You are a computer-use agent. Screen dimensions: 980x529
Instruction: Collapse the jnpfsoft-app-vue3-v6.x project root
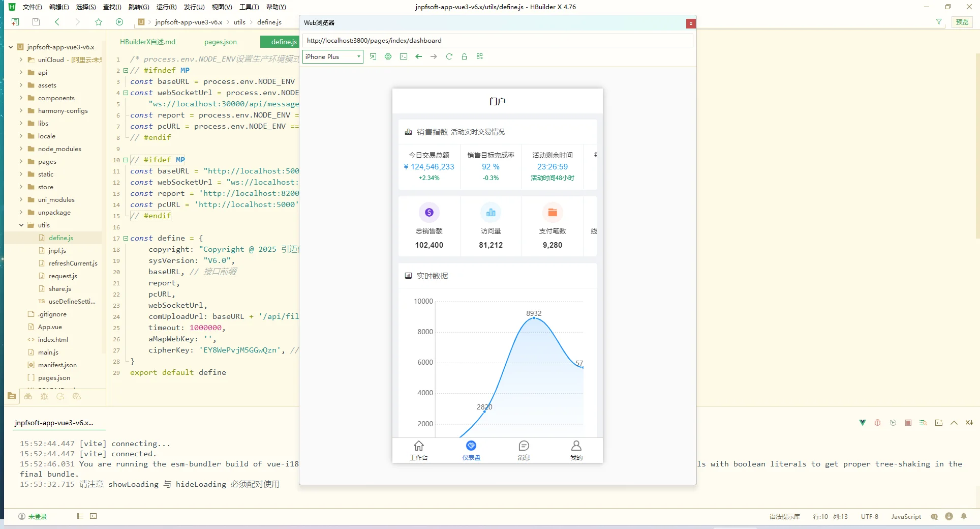click(x=11, y=47)
